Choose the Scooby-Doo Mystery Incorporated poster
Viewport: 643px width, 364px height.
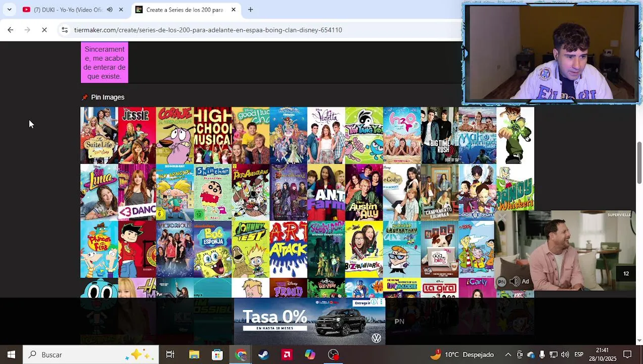326,249
